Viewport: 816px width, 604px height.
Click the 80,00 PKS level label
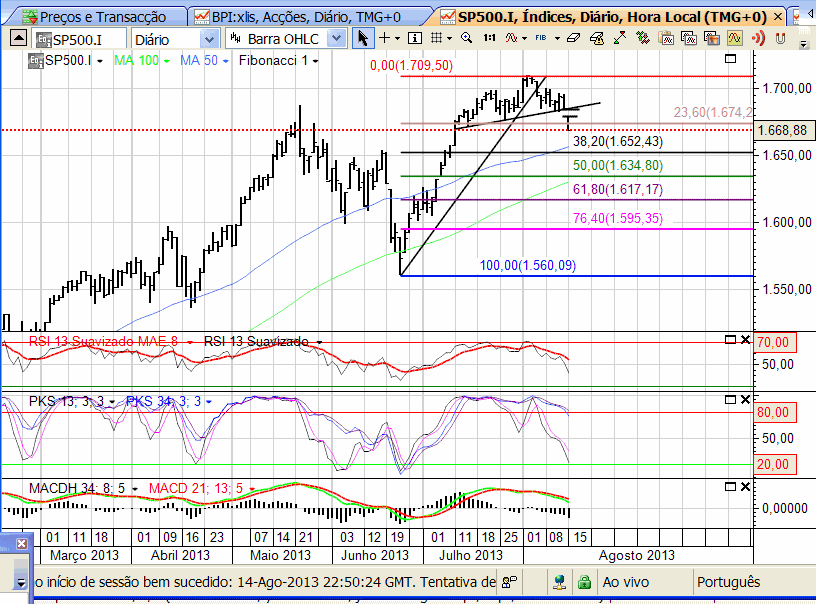point(773,413)
